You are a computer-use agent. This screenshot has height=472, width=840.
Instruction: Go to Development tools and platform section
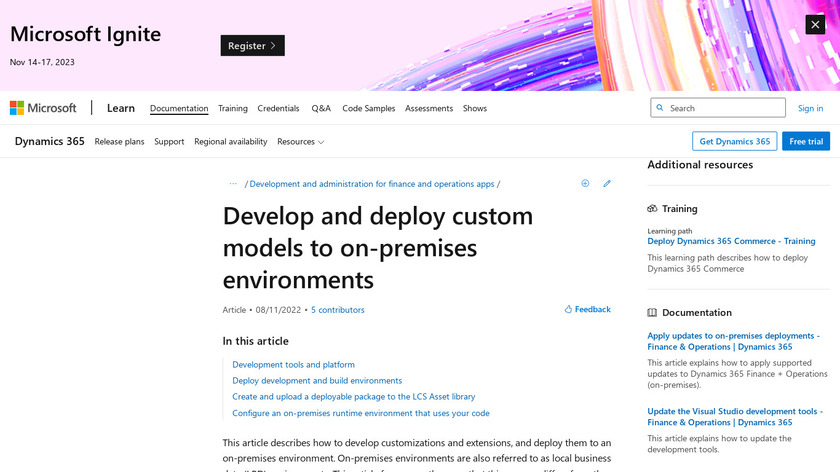click(293, 365)
